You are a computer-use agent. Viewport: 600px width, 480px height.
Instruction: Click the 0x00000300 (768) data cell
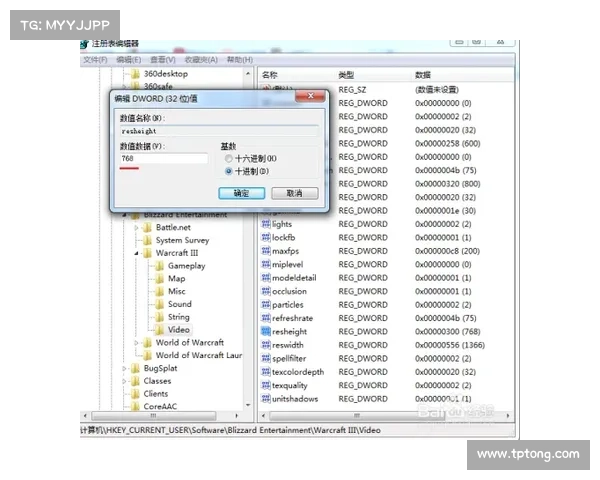coord(447,331)
